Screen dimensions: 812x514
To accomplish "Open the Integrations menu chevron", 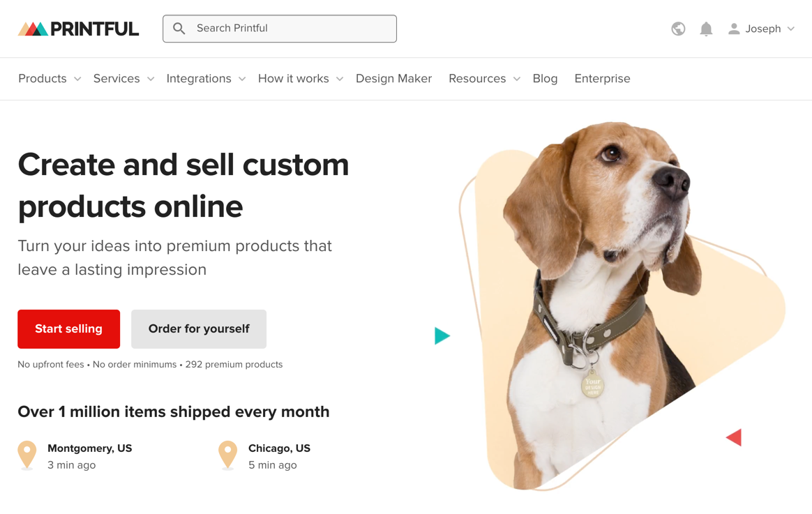I will click(242, 79).
